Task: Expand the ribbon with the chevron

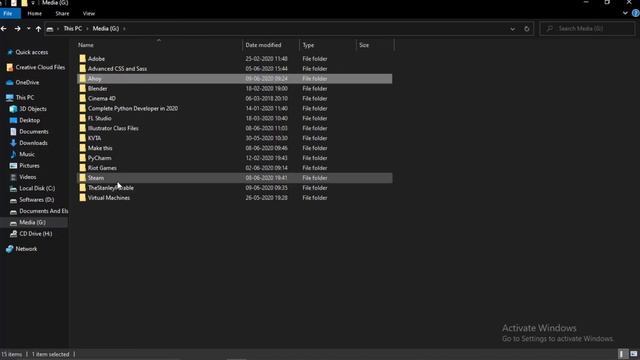Action: coord(625,13)
